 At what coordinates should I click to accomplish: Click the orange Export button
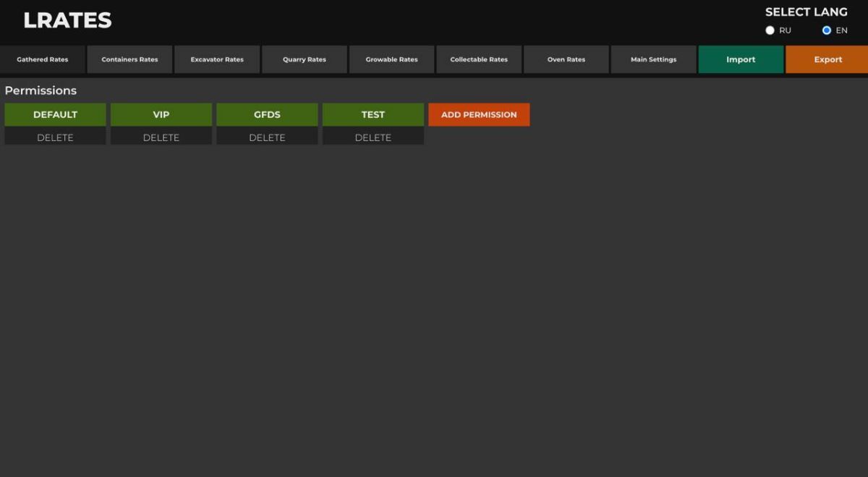[827, 59]
